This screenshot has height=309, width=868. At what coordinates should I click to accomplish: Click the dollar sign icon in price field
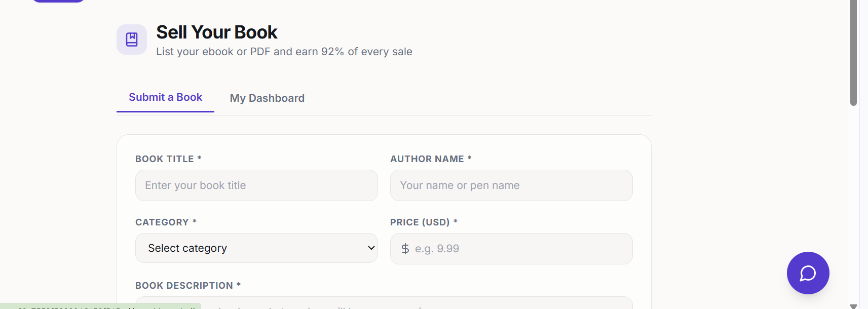[x=405, y=249]
